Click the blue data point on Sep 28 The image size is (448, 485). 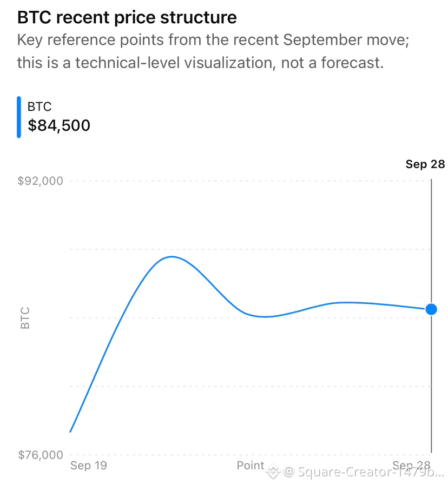point(431,309)
